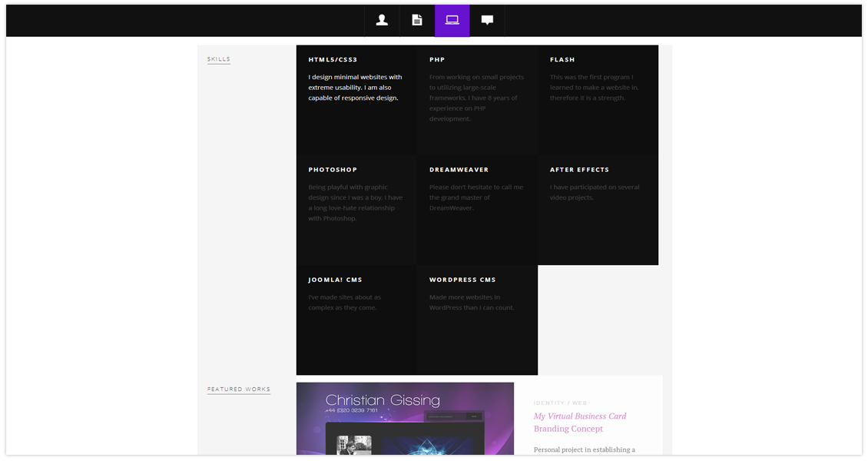
Task: Choose the Flash skill tile
Action: click(598, 100)
